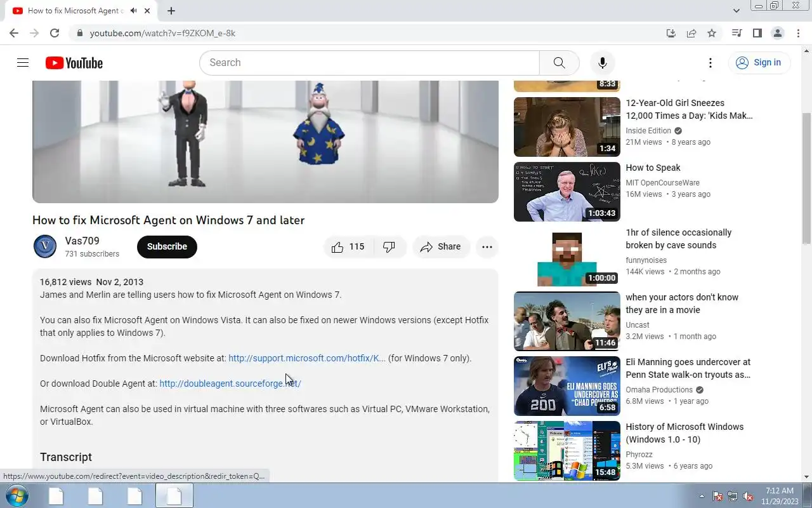Image resolution: width=812 pixels, height=508 pixels.
Task: Open '1hr of silence' video title
Action: coord(679,239)
